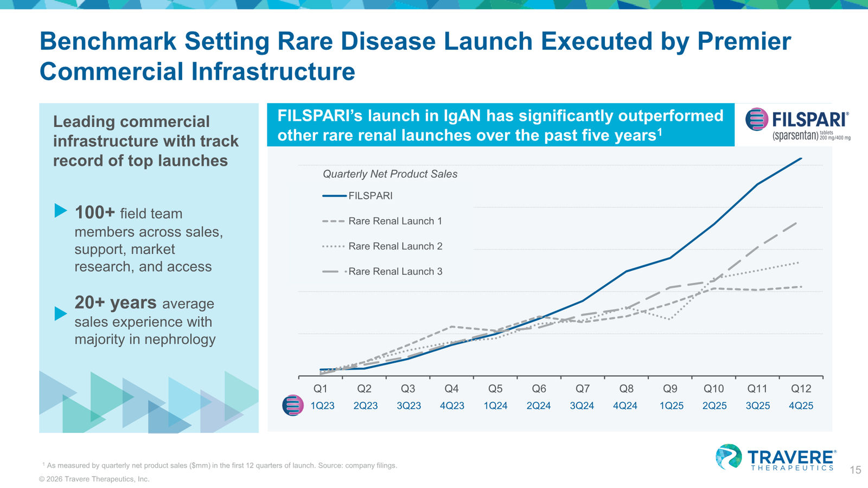The height and width of the screenshot is (488, 868).
Task: Click the 3Q25 quarter label
Action: click(x=758, y=406)
